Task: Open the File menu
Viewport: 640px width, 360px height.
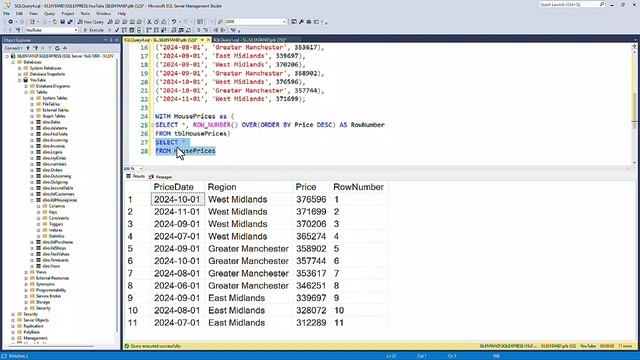Action: point(7,13)
